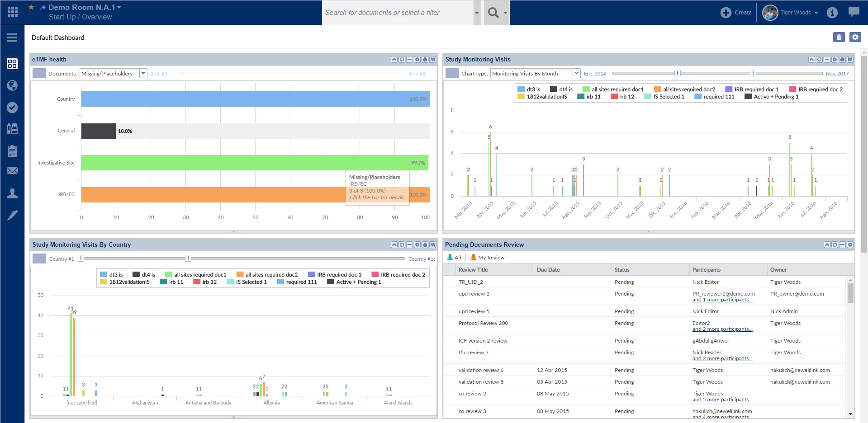
Task: Open settings of eTMF health widget
Action: 417,60
